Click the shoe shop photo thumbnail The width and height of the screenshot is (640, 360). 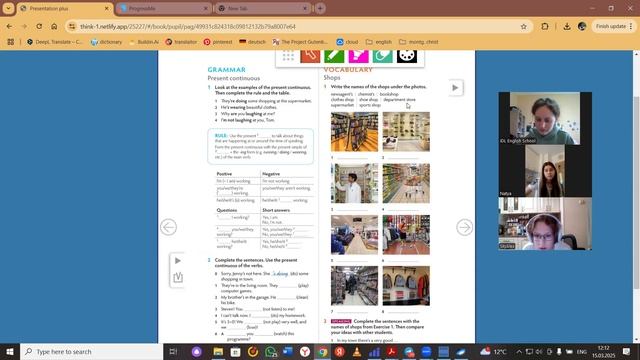(x=406, y=131)
